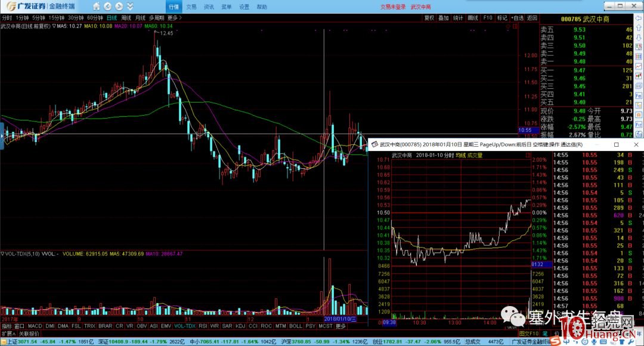Open VOL-TDX indicator dropdown triangle
The image size is (644, 346).
[x=2, y=254]
